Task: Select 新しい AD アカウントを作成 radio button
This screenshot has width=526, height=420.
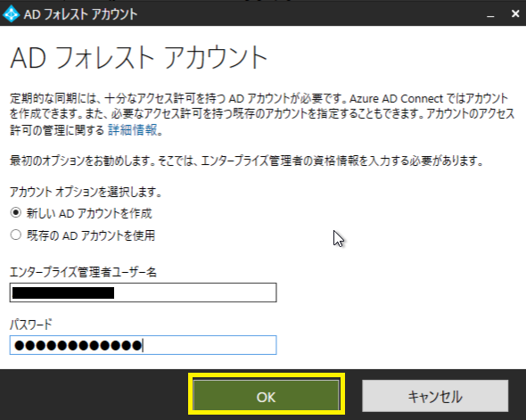Action: [16, 213]
